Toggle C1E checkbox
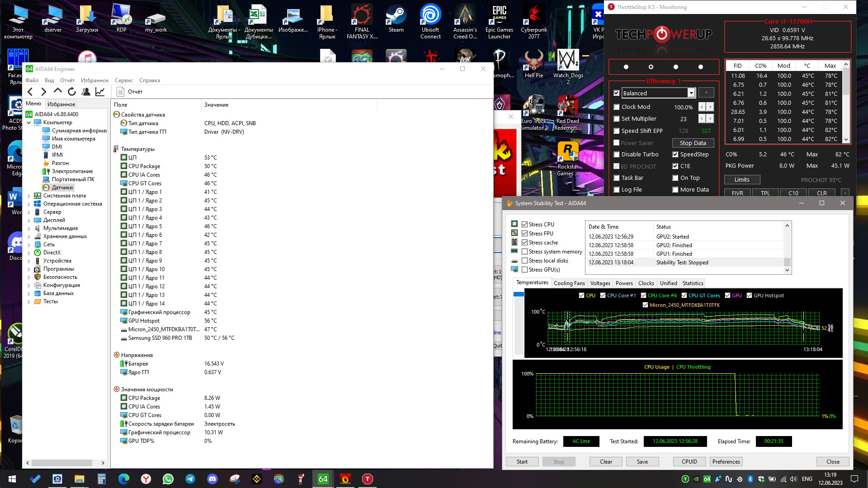 [675, 166]
